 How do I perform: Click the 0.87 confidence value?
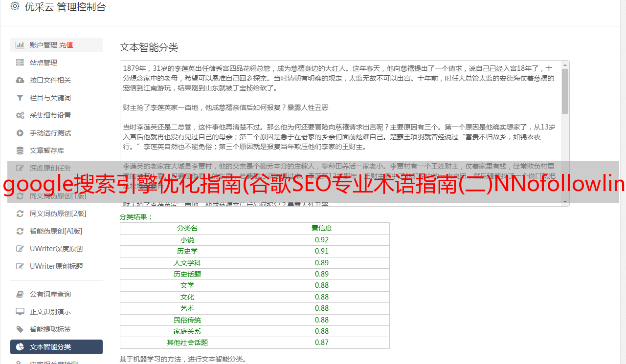tap(322, 343)
